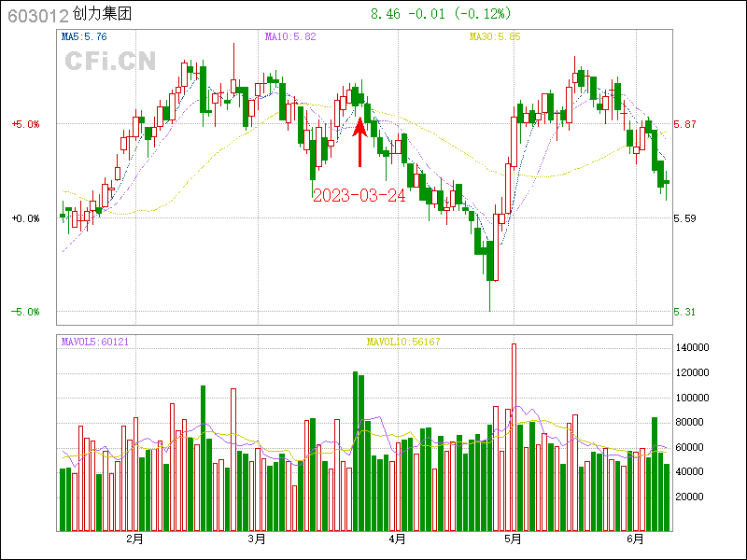The width and height of the screenshot is (747, 560).
Task: Click the MA10:5.82 indicator label
Action: click(x=290, y=36)
